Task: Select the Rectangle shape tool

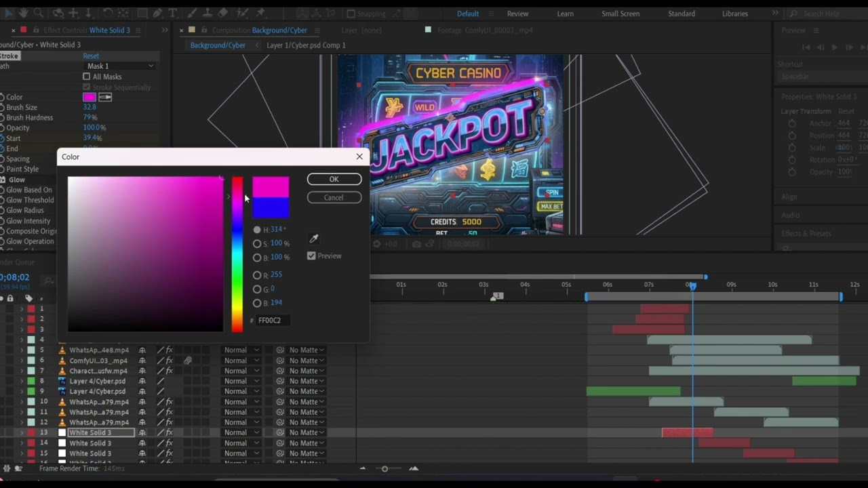Action: pyautogui.click(x=142, y=13)
